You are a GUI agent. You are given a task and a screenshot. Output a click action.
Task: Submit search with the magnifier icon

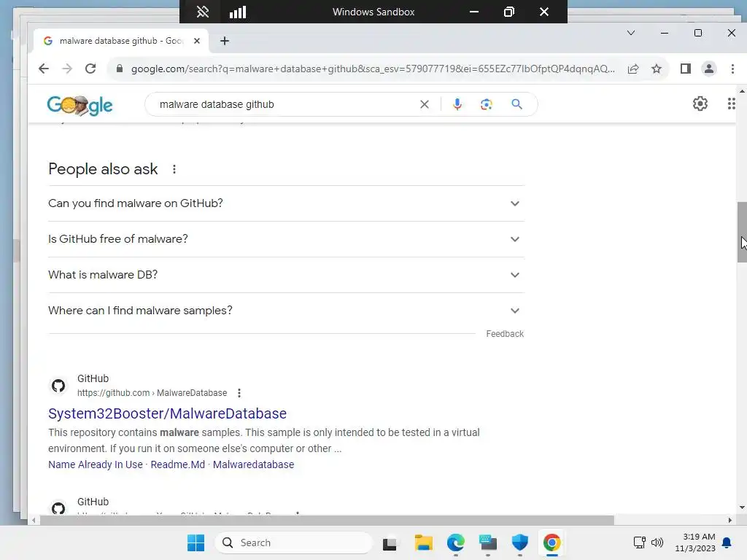pyautogui.click(x=517, y=104)
